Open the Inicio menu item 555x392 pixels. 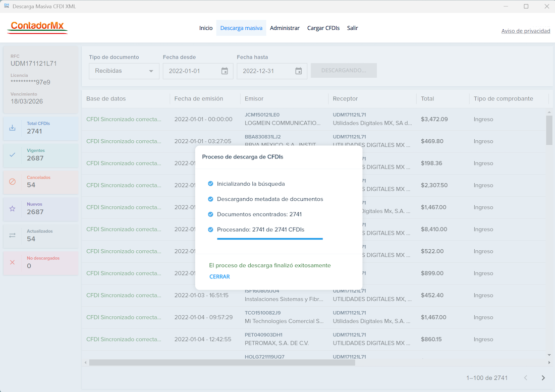[x=206, y=28]
